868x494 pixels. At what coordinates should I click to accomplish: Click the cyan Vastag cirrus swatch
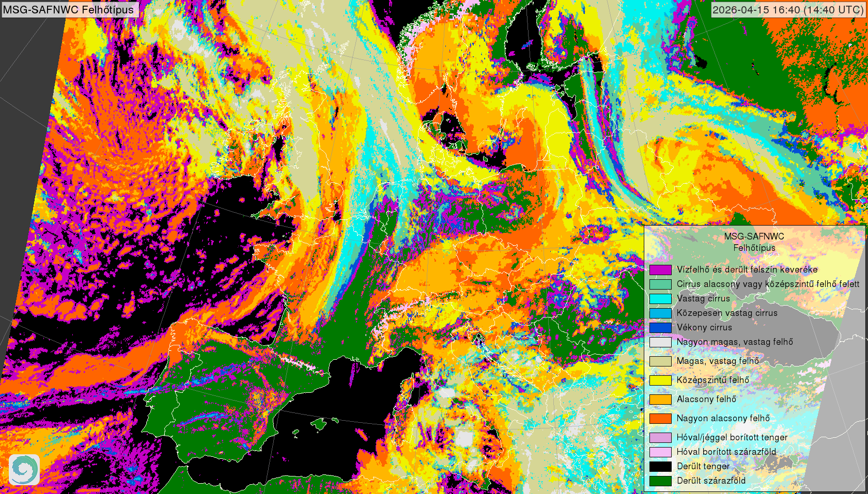[x=660, y=299]
